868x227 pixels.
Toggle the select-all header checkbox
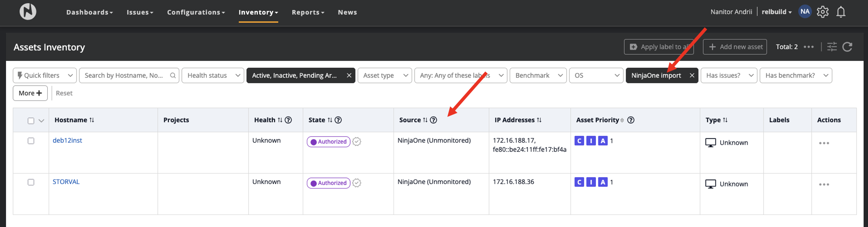31,121
